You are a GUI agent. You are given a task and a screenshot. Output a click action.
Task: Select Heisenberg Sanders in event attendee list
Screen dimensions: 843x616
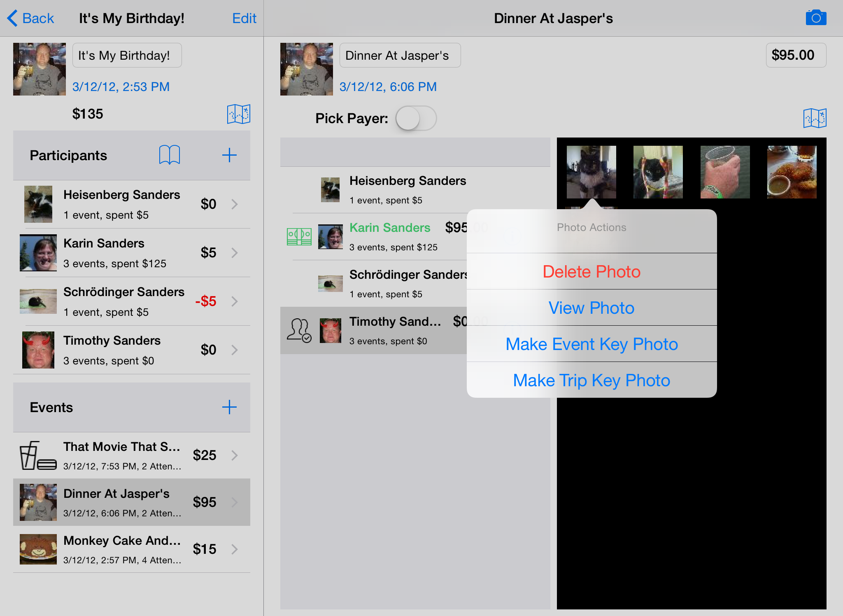pyautogui.click(x=415, y=190)
